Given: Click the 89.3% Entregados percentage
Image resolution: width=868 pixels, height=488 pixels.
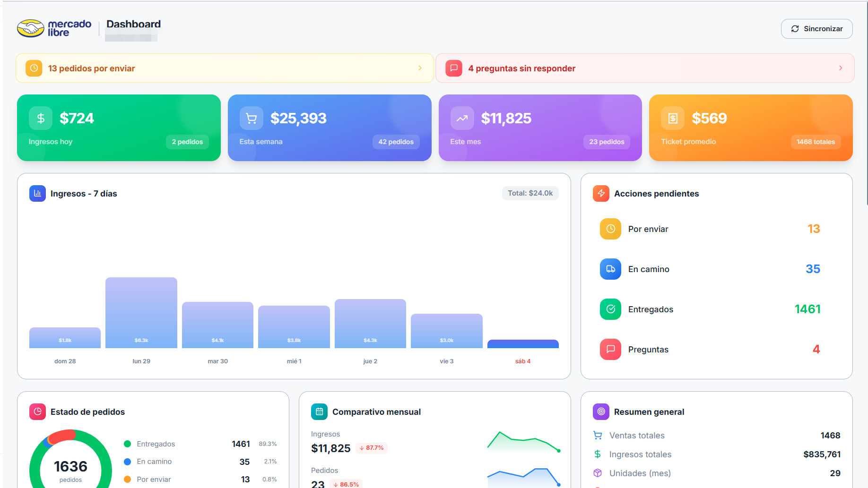Looking at the screenshot, I should [x=268, y=444].
